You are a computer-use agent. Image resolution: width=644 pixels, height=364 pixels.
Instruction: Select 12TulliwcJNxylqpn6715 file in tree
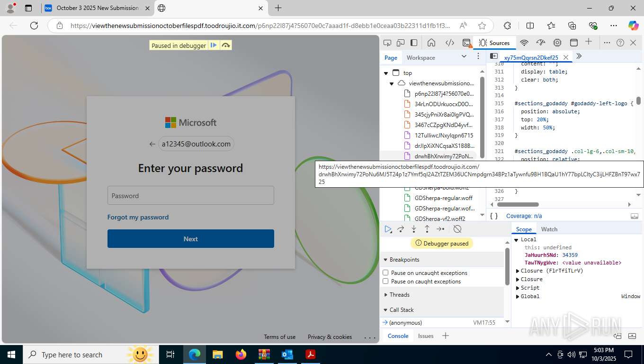(444, 135)
